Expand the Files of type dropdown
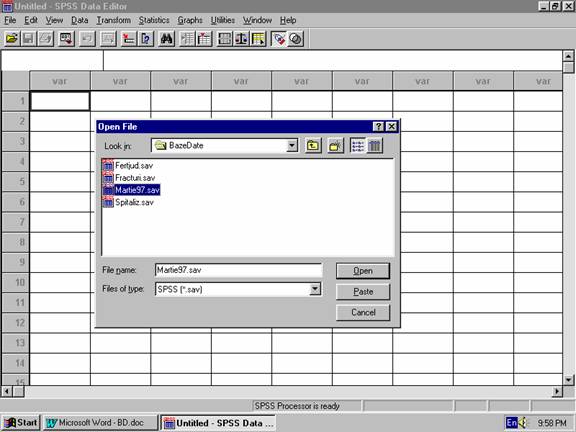Viewport: 576px width, 432px height. coord(315,289)
